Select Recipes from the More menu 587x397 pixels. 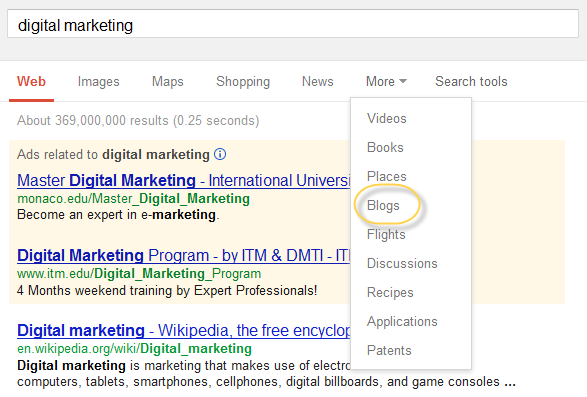click(390, 292)
